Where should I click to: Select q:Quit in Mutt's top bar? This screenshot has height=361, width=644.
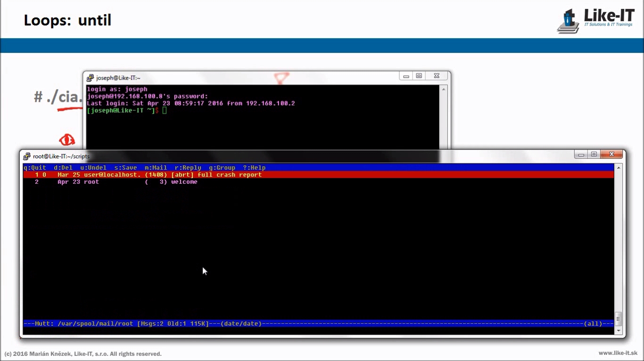pyautogui.click(x=35, y=168)
